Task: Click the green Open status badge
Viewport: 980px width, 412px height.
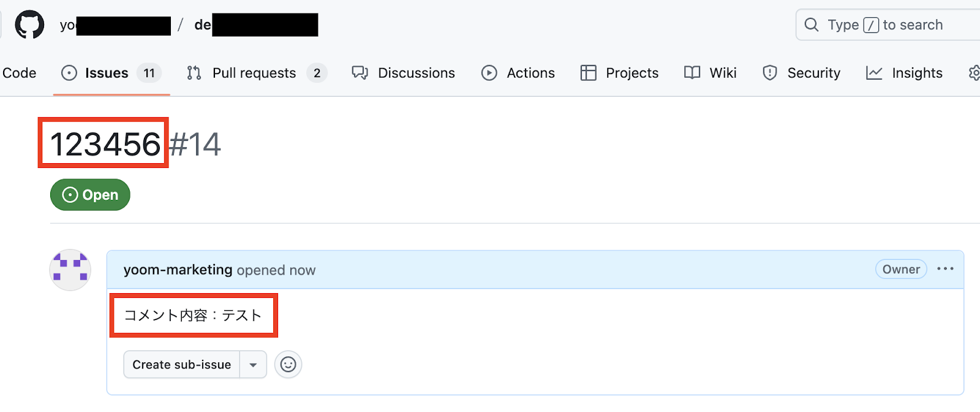Action: click(90, 195)
